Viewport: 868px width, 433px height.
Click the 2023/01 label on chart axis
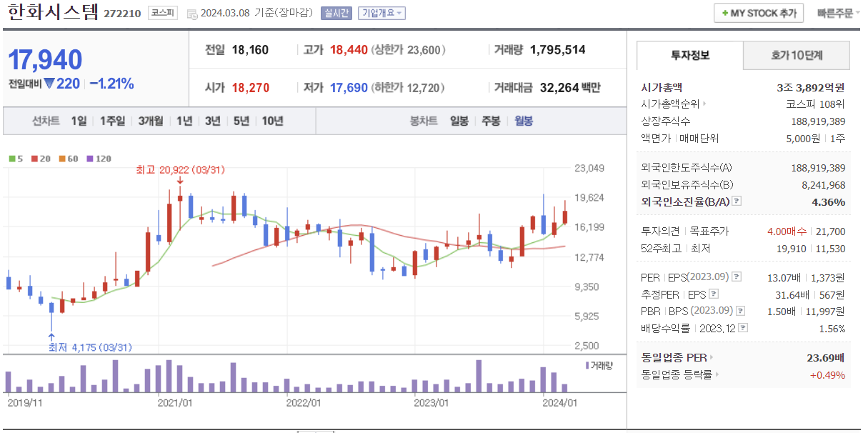point(431,402)
